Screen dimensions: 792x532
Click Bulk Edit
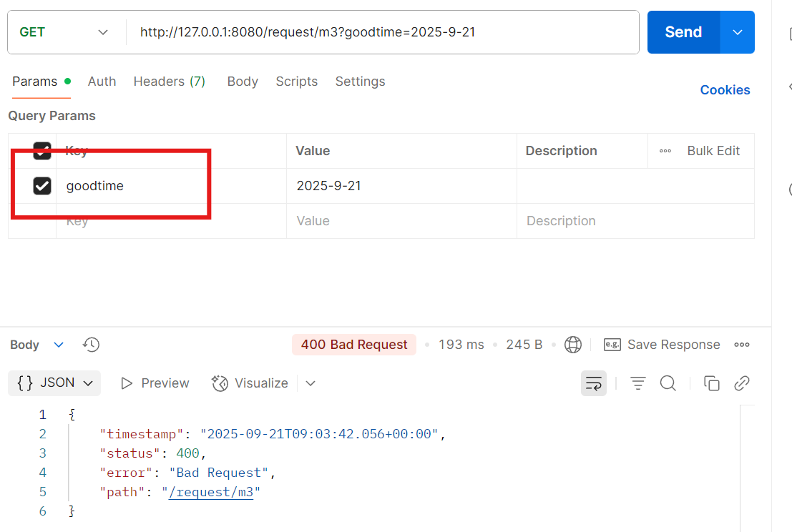pyautogui.click(x=713, y=151)
